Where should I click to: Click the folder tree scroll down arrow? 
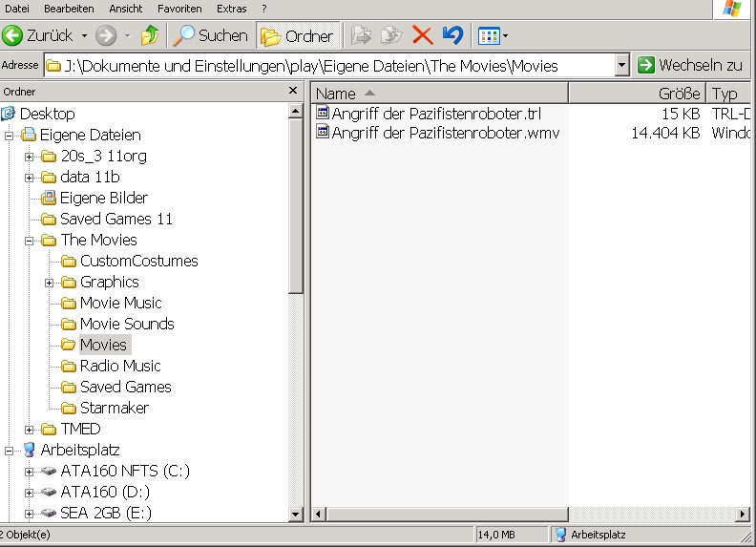296,515
